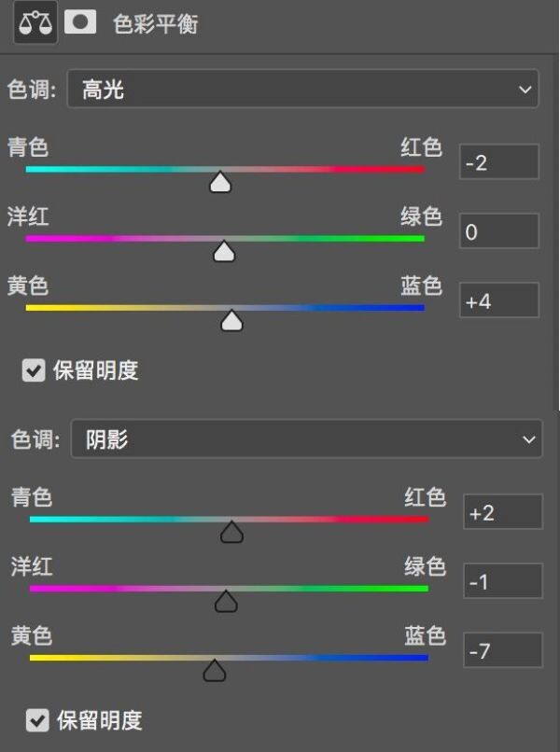
Task: Open the 阴影 tone dropdown
Action: pos(307,439)
